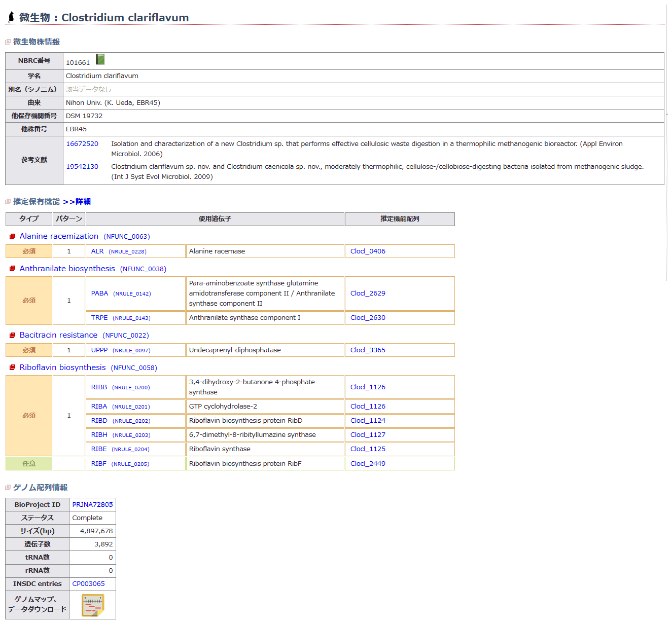Open the PABA rule link
Image resolution: width=672 pixels, height=625 pixels.
tap(99, 293)
